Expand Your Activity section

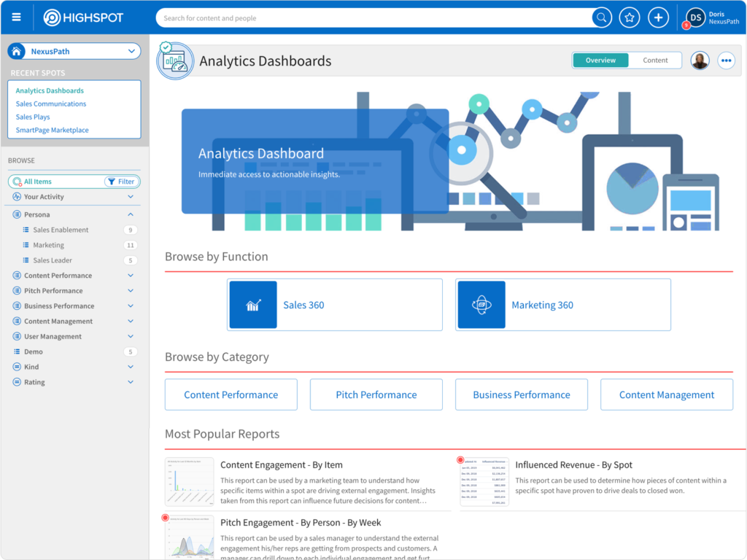click(131, 197)
